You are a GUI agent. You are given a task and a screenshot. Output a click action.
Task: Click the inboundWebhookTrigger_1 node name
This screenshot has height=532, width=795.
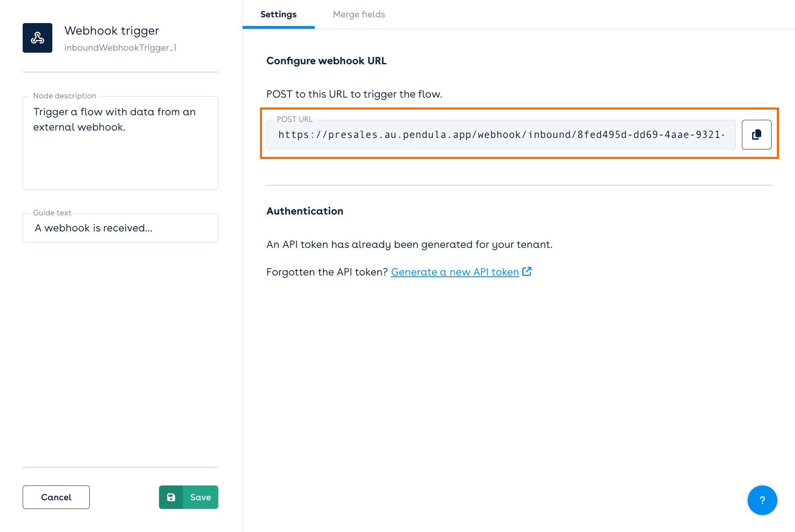pos(120,48)
